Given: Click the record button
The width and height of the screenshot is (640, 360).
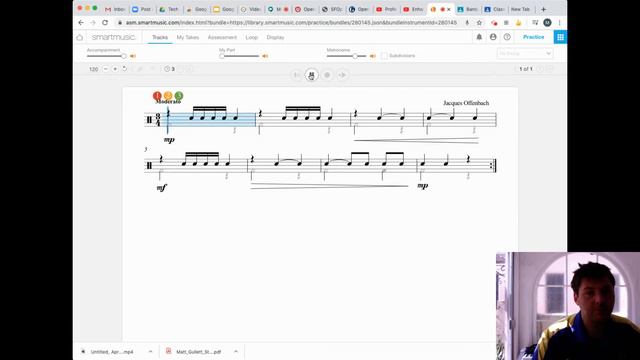Looking at the screenshot, I should [x=327, y=75].
